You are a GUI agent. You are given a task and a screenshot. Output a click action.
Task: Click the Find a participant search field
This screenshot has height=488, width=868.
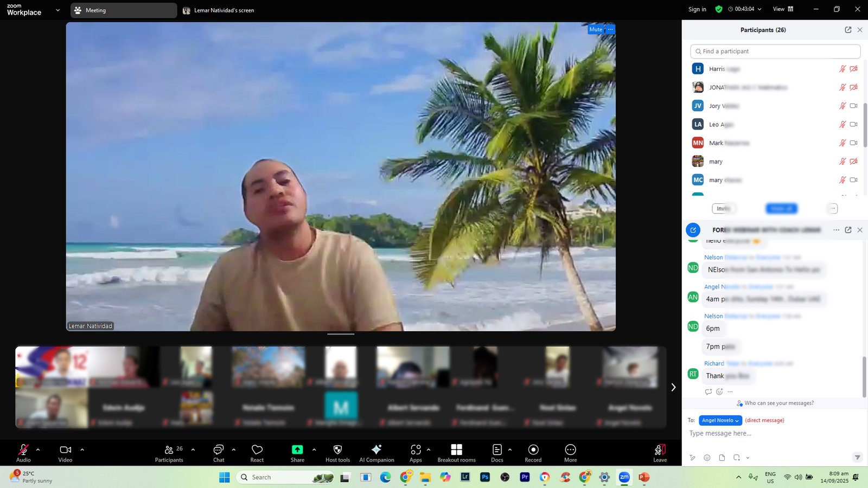(776, 52)
